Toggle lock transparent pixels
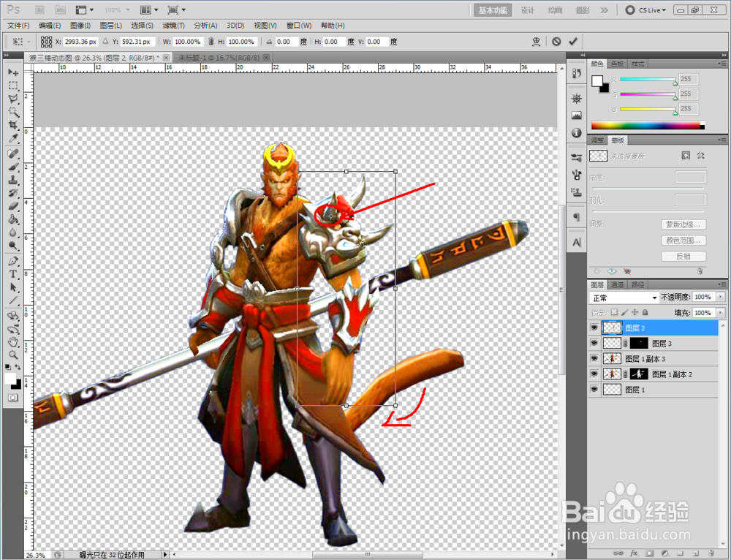The image size is (731, 560). point(615,312)
